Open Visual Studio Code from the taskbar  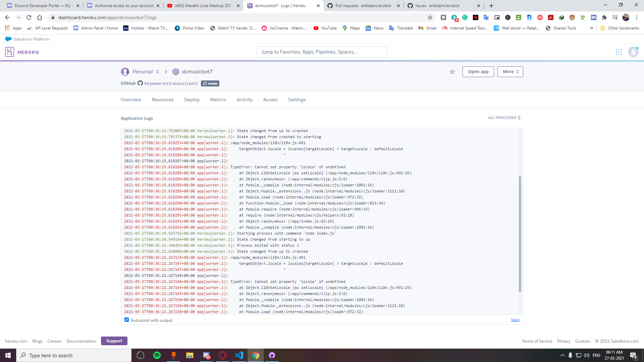239,355
